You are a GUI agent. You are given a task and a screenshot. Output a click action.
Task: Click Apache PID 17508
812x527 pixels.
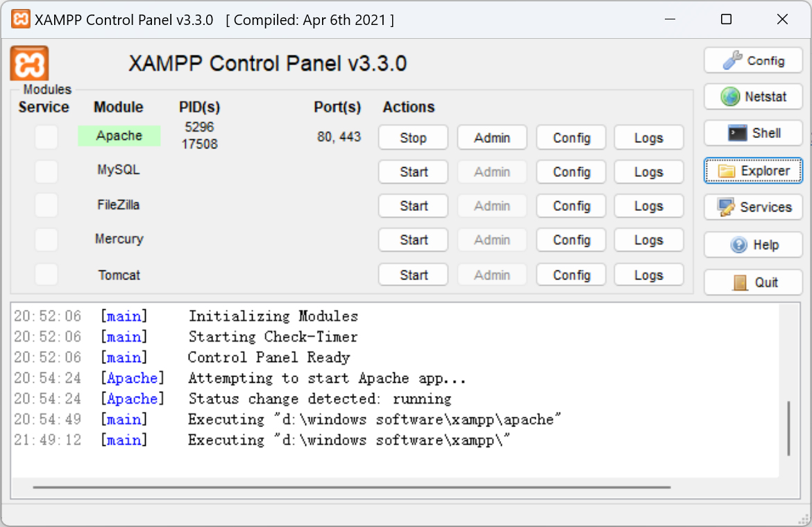(x=199, y=144)
